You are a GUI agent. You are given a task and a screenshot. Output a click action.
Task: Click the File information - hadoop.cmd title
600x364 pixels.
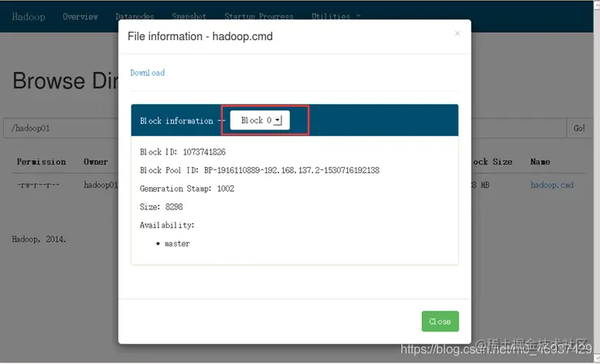pos(200,36)
